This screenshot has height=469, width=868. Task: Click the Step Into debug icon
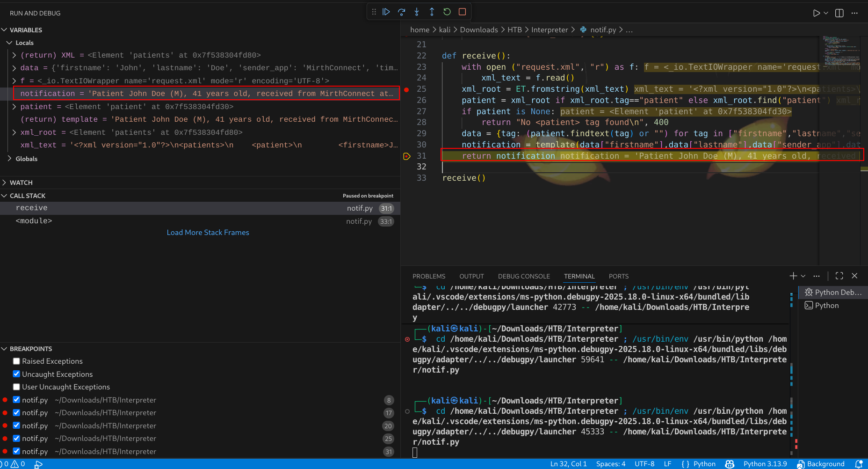417,12
